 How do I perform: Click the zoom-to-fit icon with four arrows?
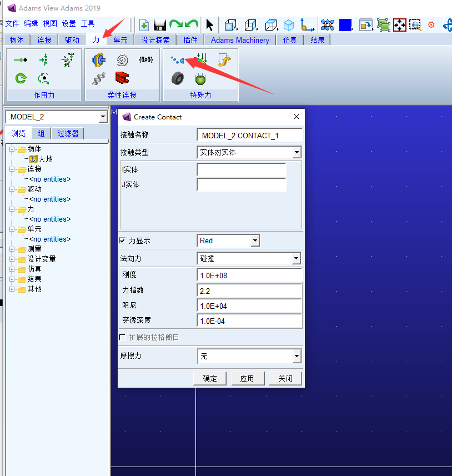tap(399, 25)
